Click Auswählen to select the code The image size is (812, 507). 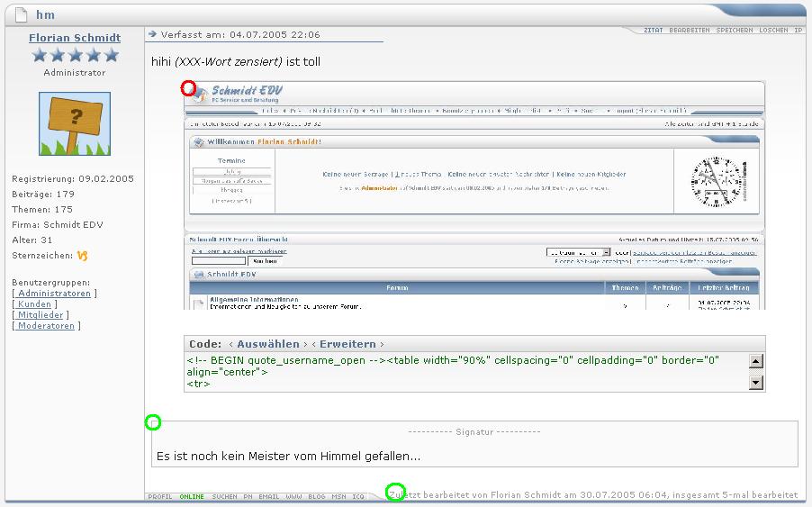point(267,344)
